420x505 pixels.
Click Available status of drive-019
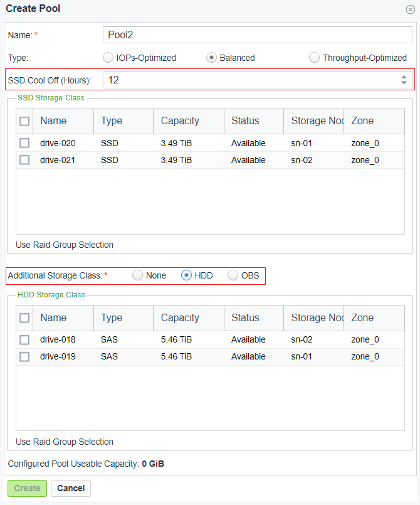coord(248,356)
